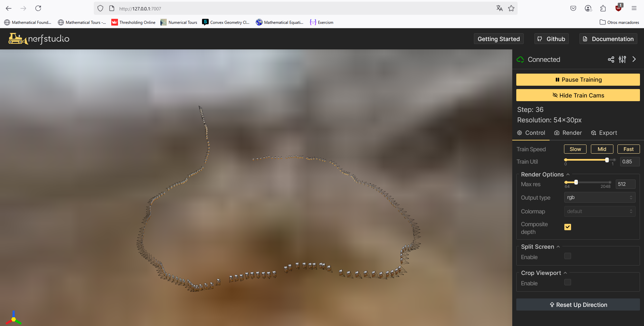Click the Pause Training button
The height and width of the screenshot is (326, 644).
click(x=578, y=80)
